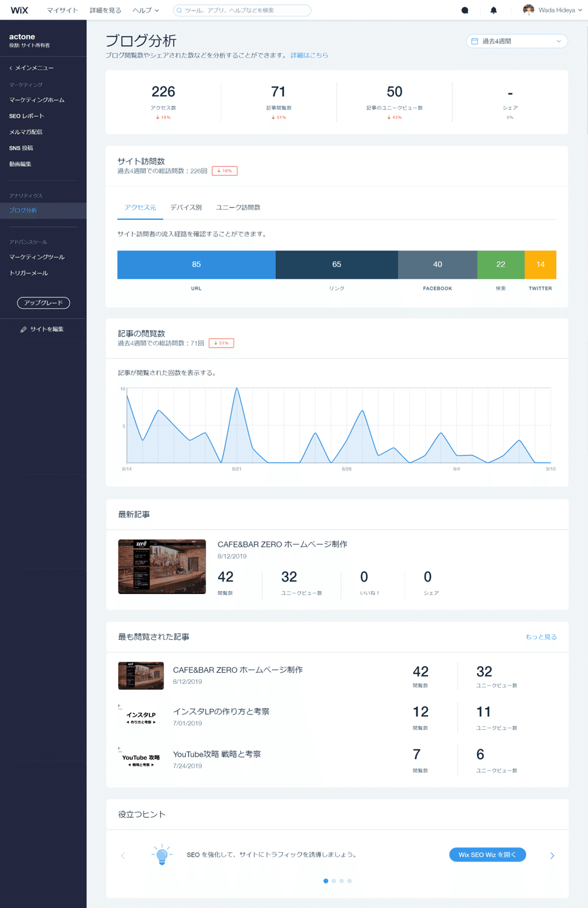Click the 50 記事のユニークビュー数 stat
Viewport: 588px width, 908px height.
(395, 101)
